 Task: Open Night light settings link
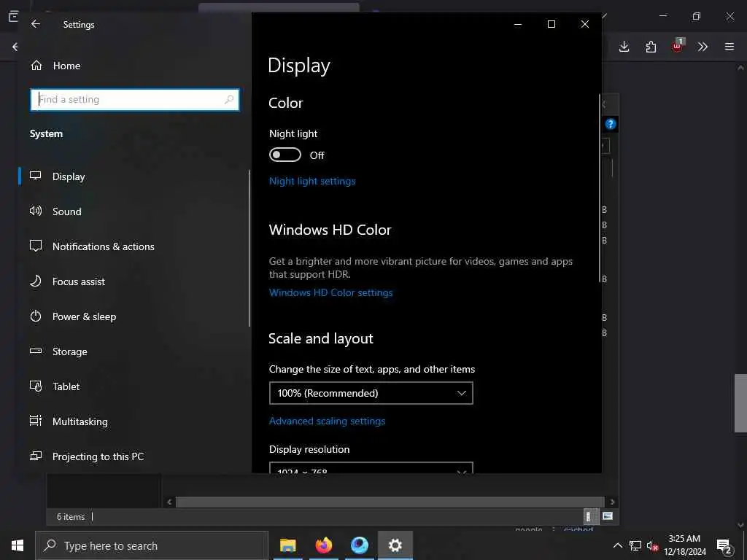(x=312, y=181)
